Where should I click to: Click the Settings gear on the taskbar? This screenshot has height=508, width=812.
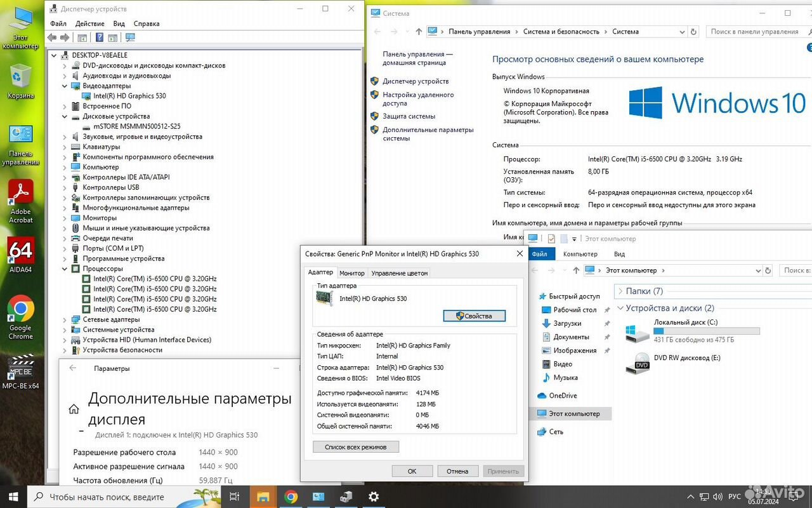(x=374, y=497)
